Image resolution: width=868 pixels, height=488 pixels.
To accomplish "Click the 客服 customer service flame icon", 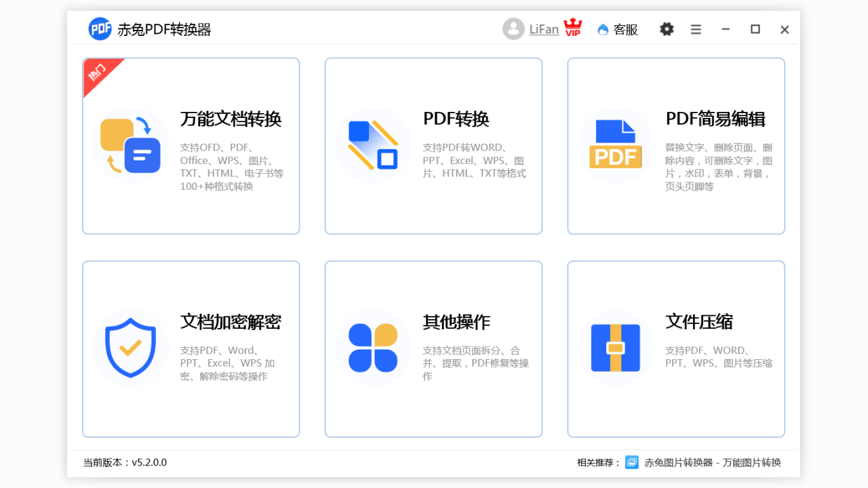I will pos(603,30).
